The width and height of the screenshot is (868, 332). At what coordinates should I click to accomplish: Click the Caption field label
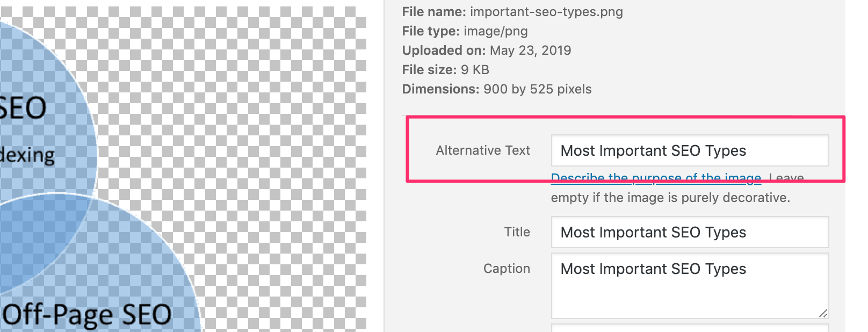click(506, 269)
